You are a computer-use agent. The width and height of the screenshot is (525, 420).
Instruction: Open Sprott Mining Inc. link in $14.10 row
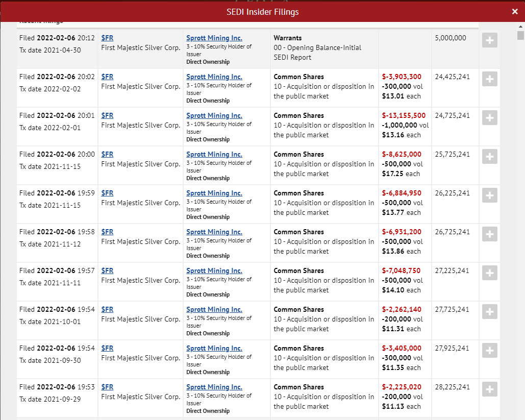click(214, 270)
